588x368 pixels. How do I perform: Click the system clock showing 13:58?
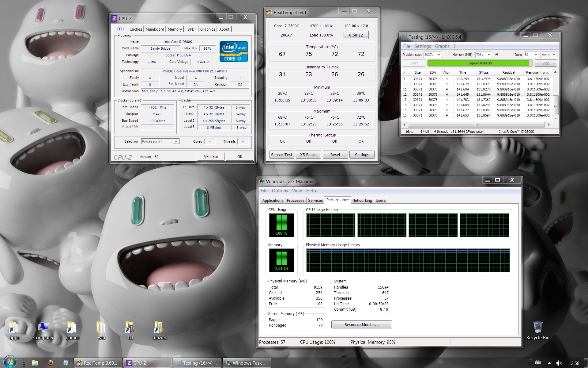(574, 363)
